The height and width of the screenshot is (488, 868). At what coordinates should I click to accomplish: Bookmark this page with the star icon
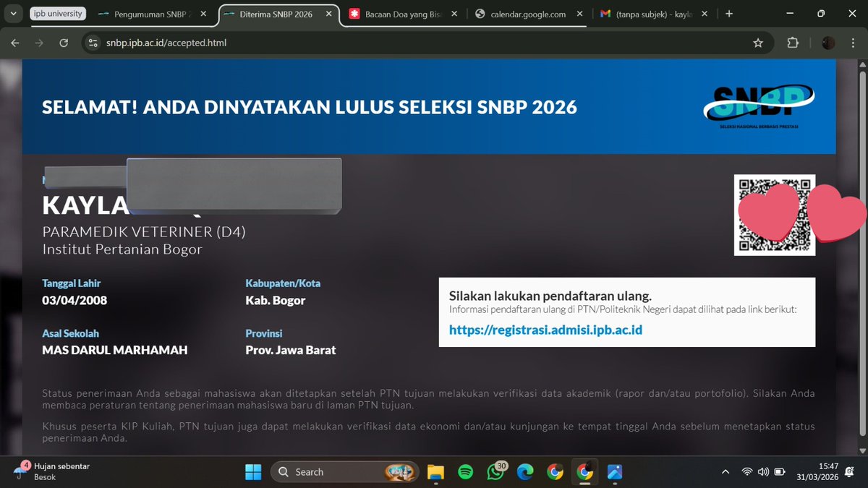(758, 43)
